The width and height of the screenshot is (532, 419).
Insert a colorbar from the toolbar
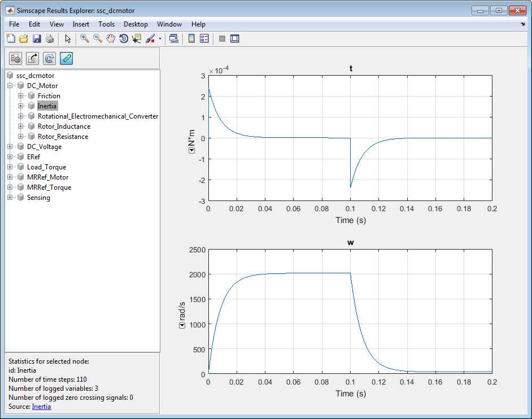(x=191, y=38)
